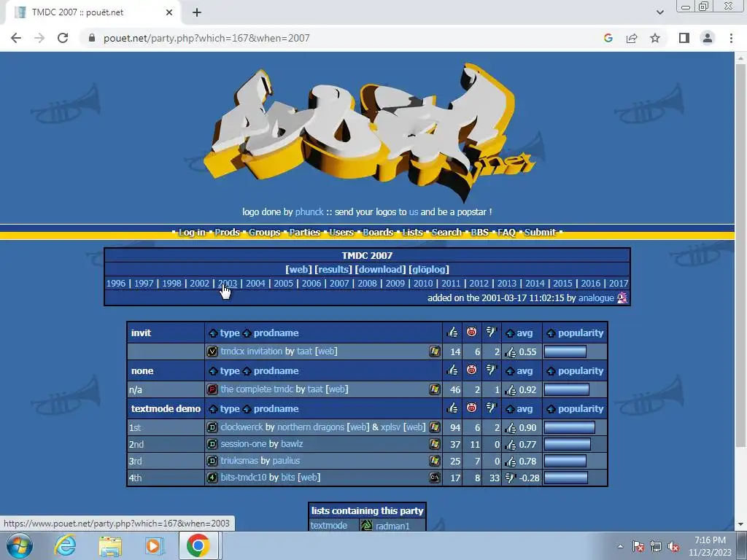Open the Prods menu item

point(228,233)
